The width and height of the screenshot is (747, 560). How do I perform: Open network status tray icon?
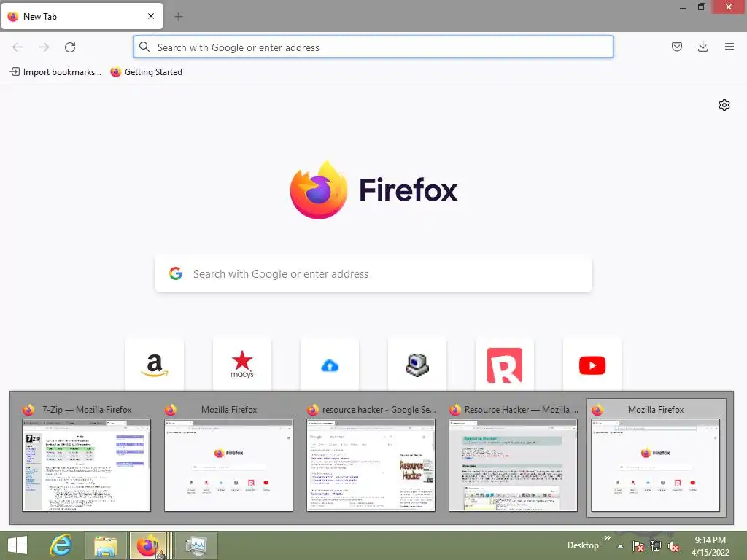pos(656,546)
